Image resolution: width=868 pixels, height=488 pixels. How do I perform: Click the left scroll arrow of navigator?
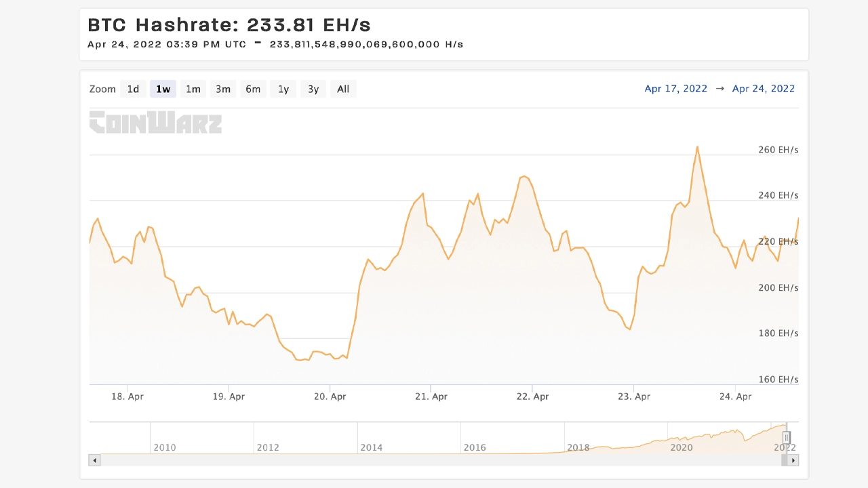point(95,460)
